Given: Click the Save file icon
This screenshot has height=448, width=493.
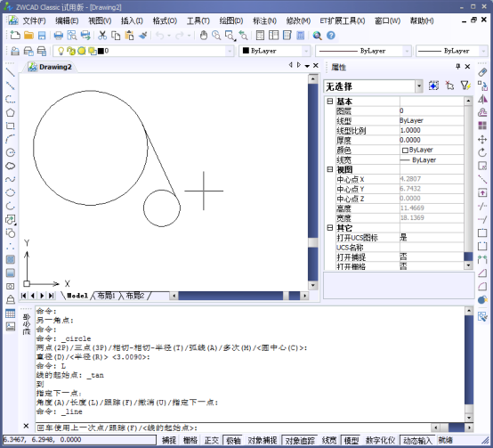Looking at the screenshot, I should click(42, 36).
